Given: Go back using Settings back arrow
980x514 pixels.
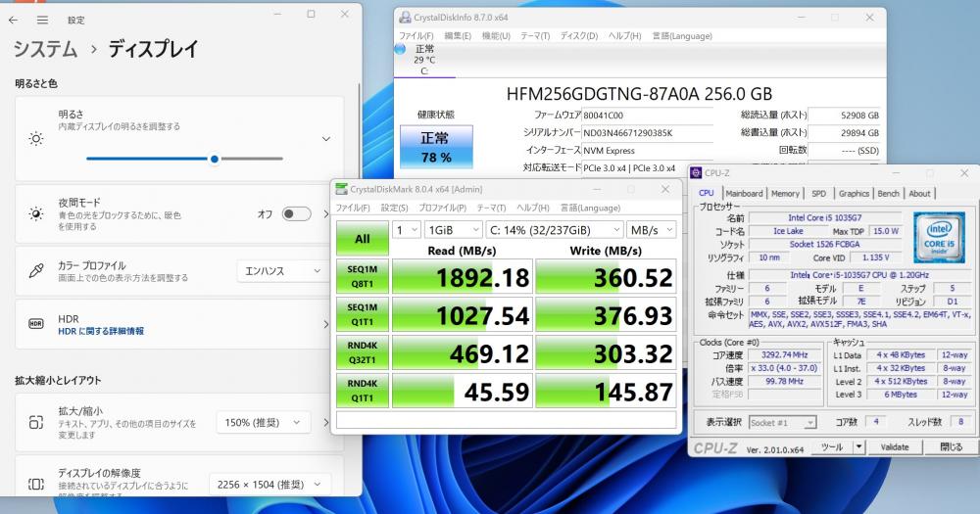Looking at the screenshot, I should pos(13,20).
